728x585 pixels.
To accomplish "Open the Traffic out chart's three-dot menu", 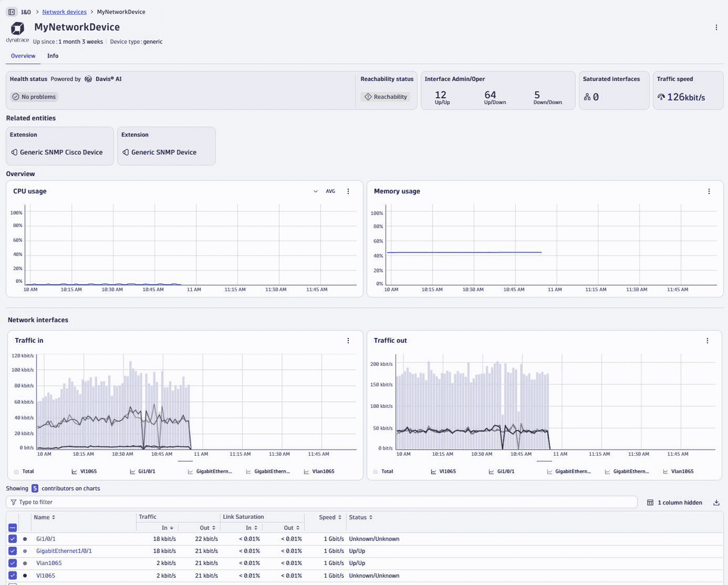I will 707,340.
